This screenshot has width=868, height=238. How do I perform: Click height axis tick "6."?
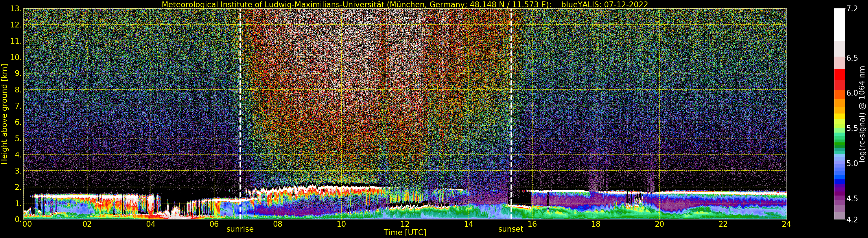(18, 122)
